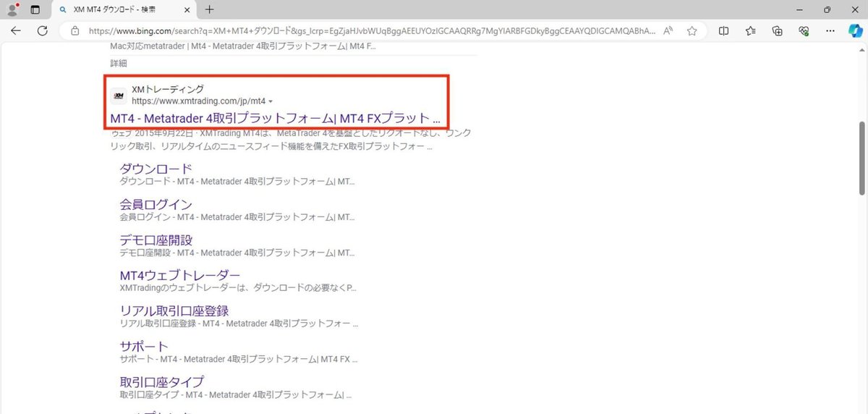The height and width of the screenshot is (414, 868).
Task: Go back with the back arrow
Action: (x=16, y=30)
